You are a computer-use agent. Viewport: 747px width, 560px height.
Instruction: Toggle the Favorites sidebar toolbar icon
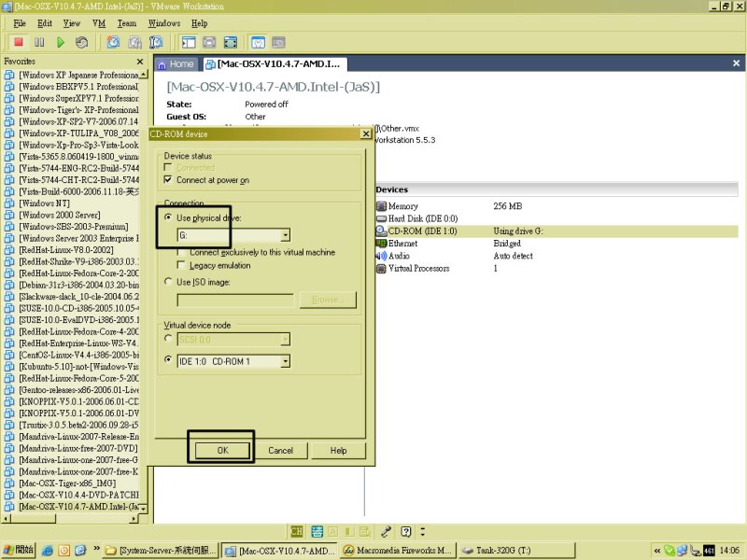point(189,42)
